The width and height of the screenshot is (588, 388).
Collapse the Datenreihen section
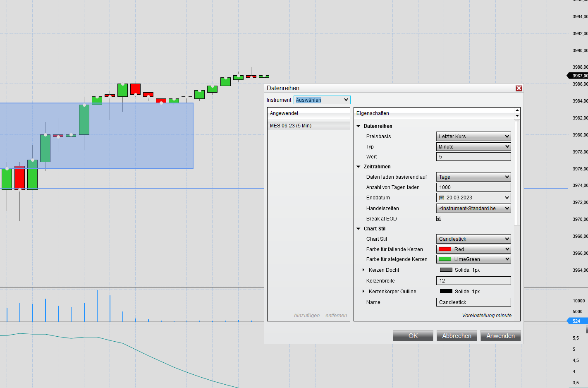[359, 126]
